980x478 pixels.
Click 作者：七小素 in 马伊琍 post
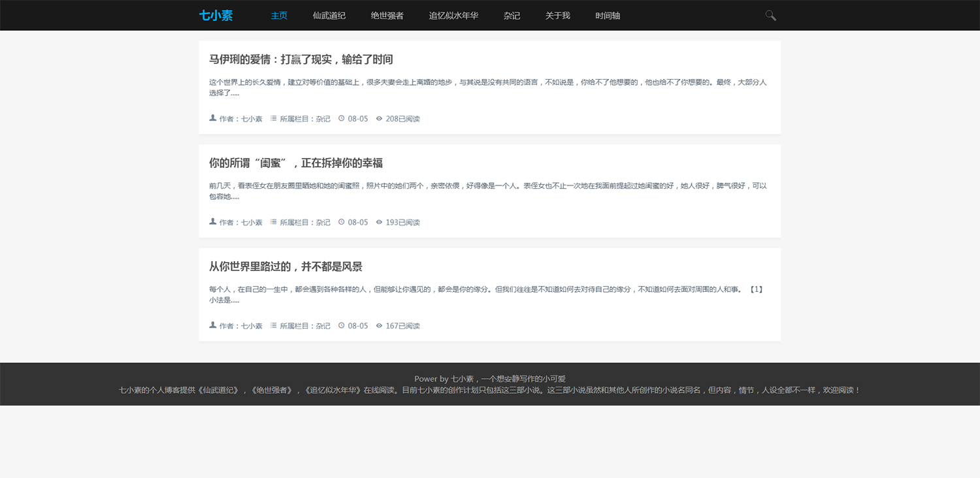tap(240, 119)
